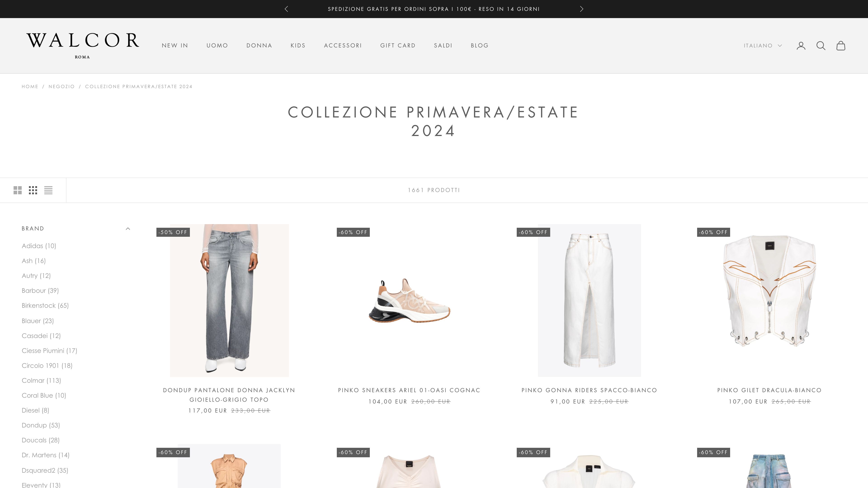Navigate to HOME breadcrumb link
This screenshot has height=488, width=868.
point(30,86)
